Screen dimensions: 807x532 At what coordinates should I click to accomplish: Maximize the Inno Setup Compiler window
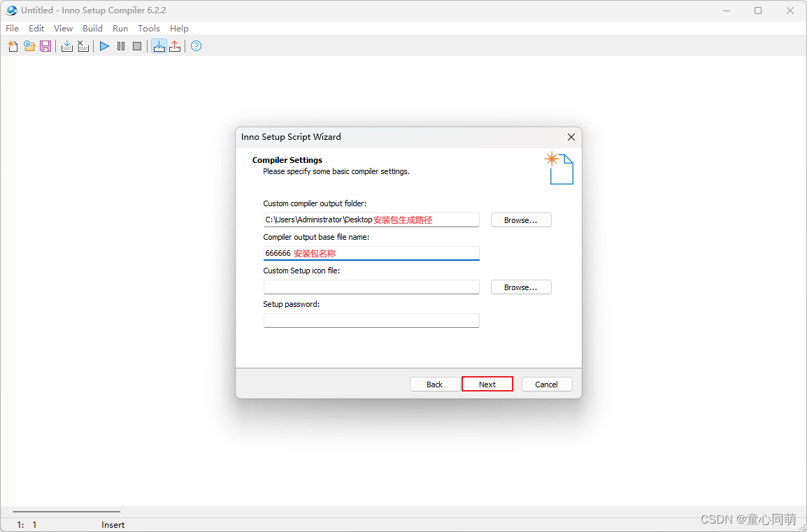tap(758, 10)
